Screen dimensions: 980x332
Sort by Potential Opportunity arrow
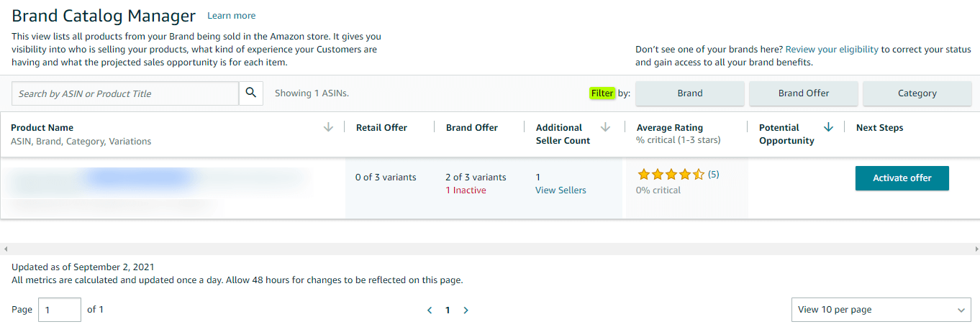click(x=828, y=127)
